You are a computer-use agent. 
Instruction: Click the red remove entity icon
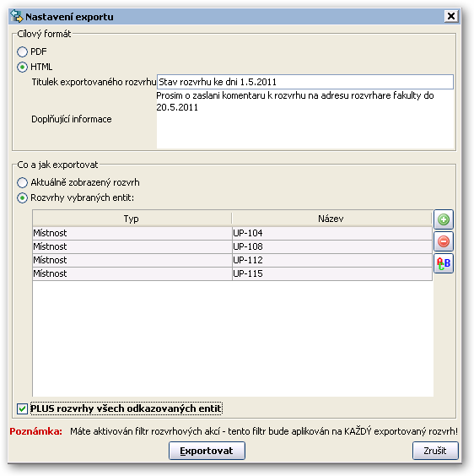pos(444,241)
